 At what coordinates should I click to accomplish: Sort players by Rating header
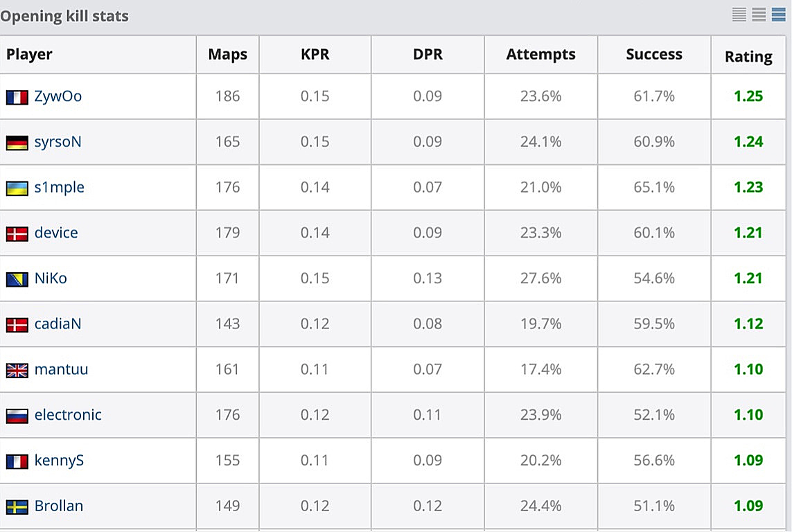(x=748, y=57)
